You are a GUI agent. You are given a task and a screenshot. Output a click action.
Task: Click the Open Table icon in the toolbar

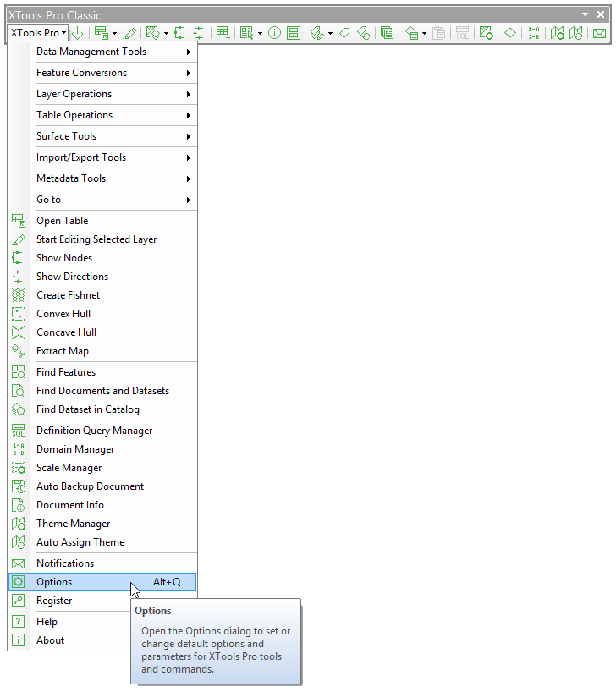(x=102, y=33)
